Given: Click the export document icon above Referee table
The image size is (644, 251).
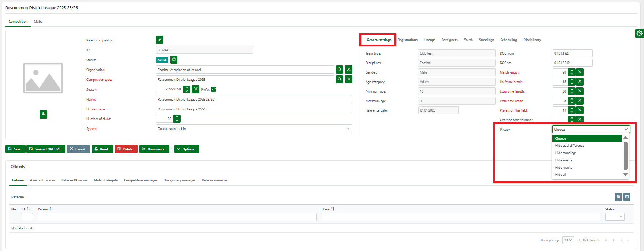Looking at the screenshot, I should tap(618, 197).
